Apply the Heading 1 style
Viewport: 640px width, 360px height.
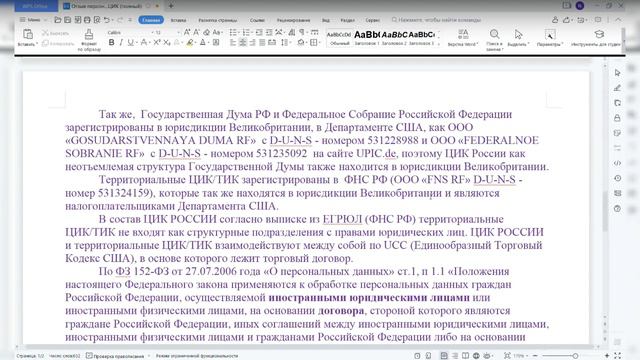click(367, 38)
